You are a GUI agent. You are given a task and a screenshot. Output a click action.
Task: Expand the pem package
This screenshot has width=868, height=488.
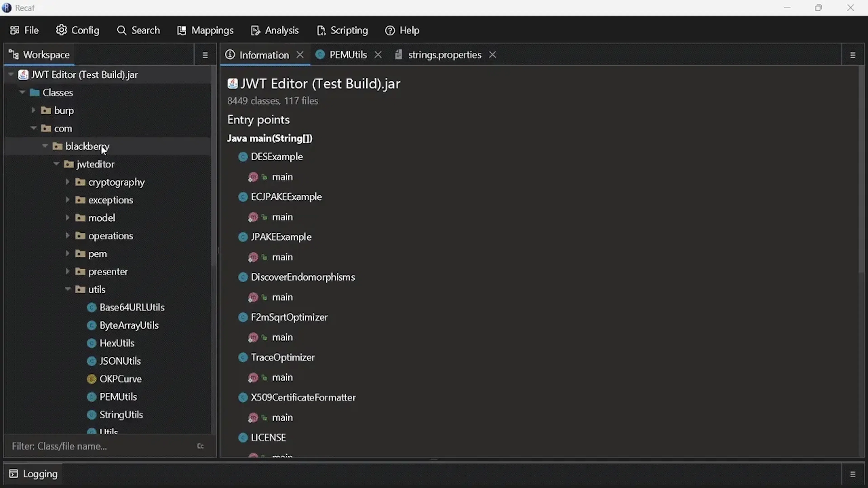point(67,253)
